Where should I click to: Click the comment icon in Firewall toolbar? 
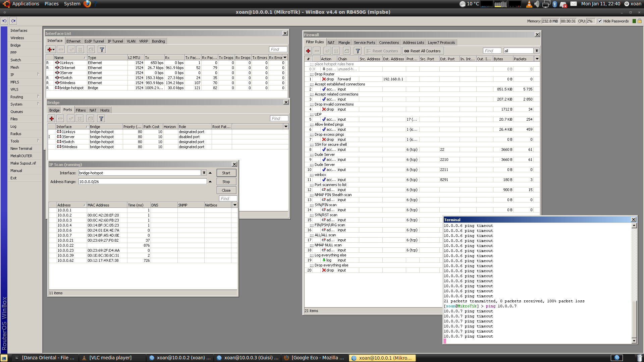(x=347, y=51)
